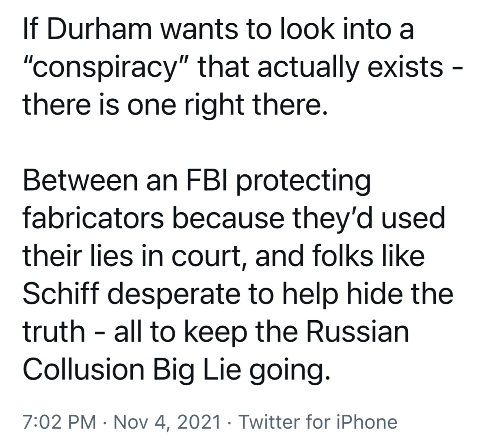Click the word "fabricators"
The image size is (504, 447).
93,218
